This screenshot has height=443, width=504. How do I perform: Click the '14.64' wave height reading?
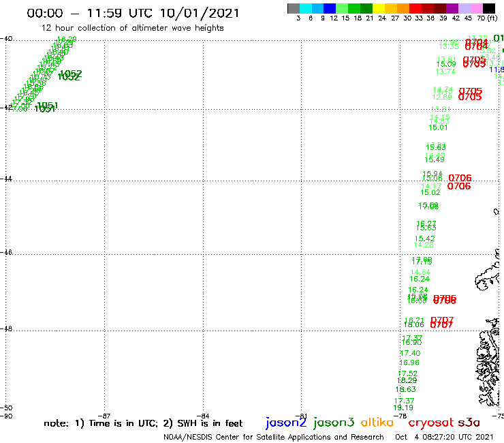(x=420, y=272)
